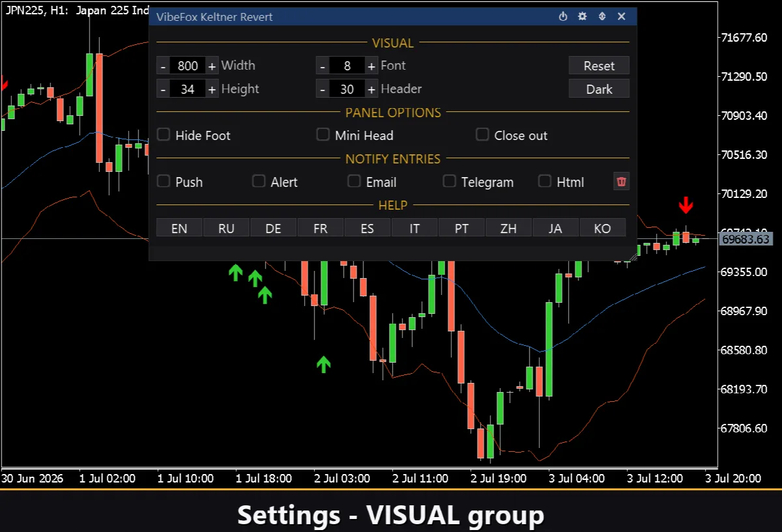
Task: Decrease Height with the minus button
Action: tap(163, 89)
